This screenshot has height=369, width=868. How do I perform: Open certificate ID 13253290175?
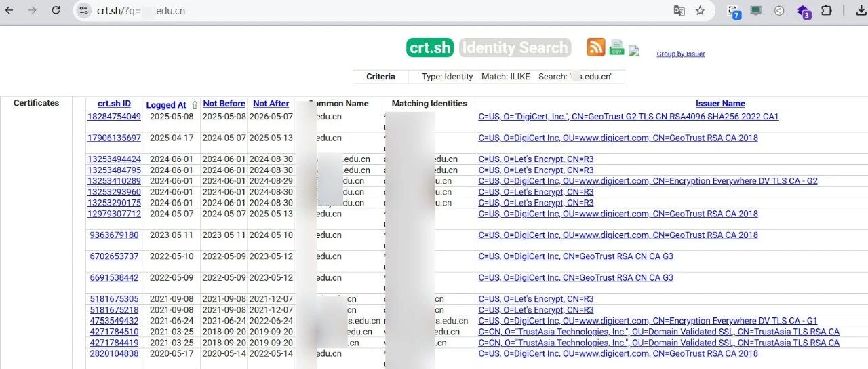coord(114,203)
